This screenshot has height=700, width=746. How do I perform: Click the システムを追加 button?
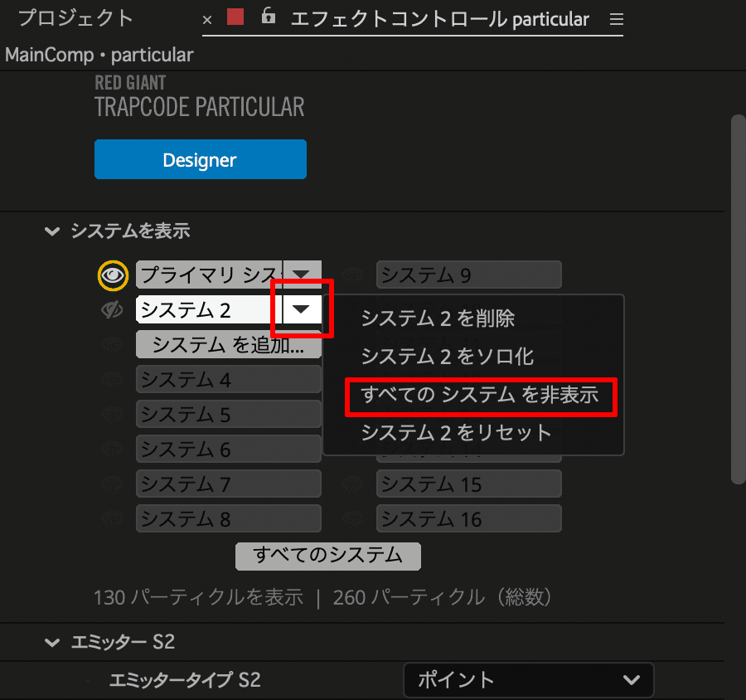click(x=228, y=344)
